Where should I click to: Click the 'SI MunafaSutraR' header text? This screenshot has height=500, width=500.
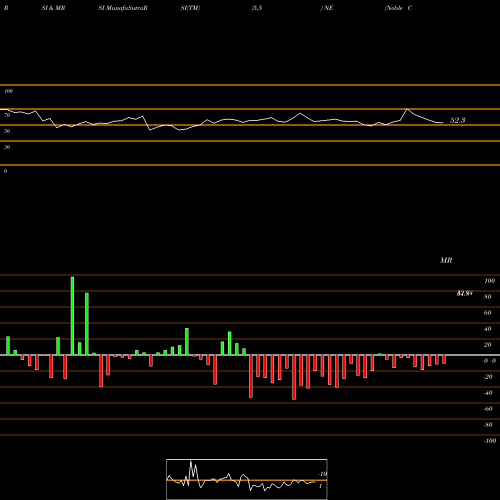(123, 8)
